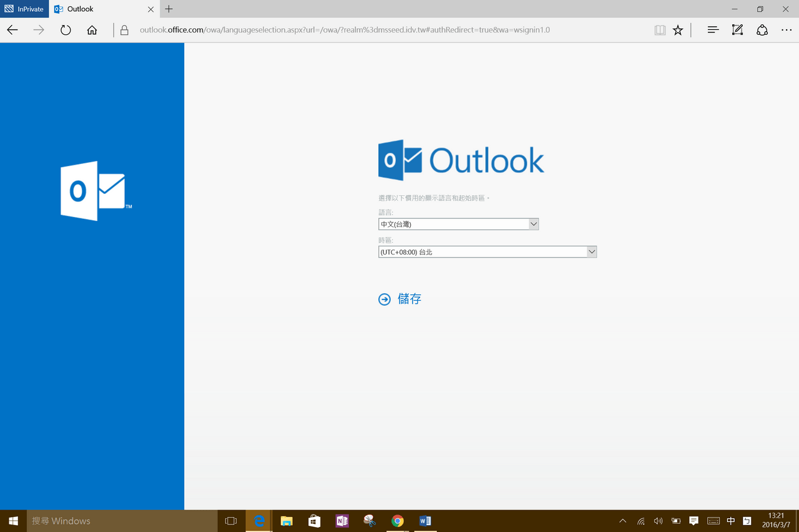The image size is (799, 532).
Task: Open File Explorer from taskbar
Action: point(287,521)
